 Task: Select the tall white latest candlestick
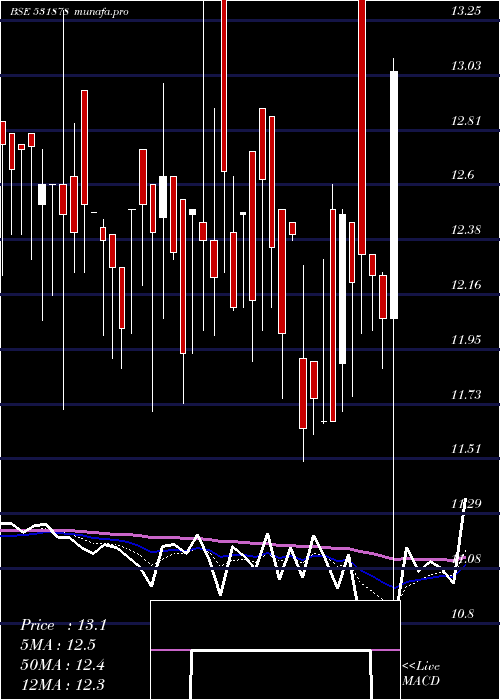(394, 195)
